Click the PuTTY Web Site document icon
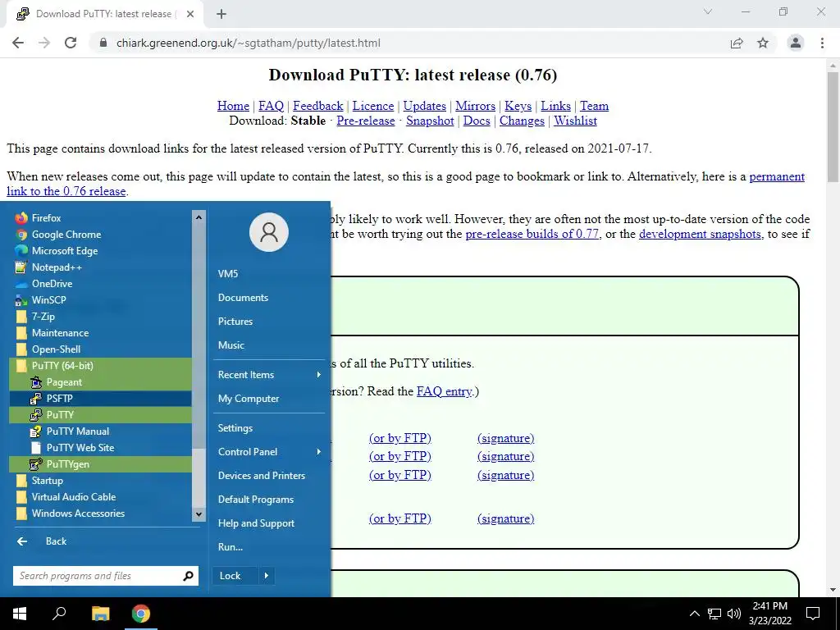 36,448
